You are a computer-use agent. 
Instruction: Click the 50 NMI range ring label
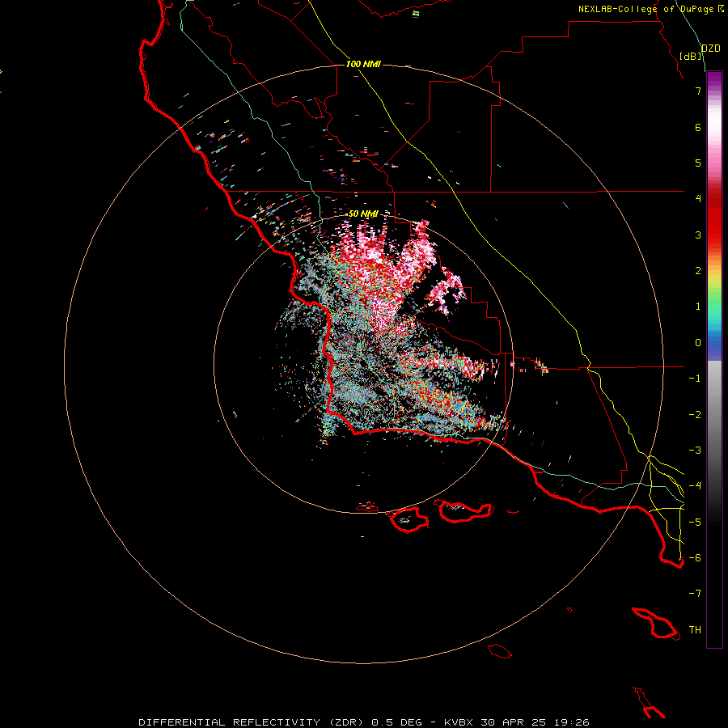(363, 214)
